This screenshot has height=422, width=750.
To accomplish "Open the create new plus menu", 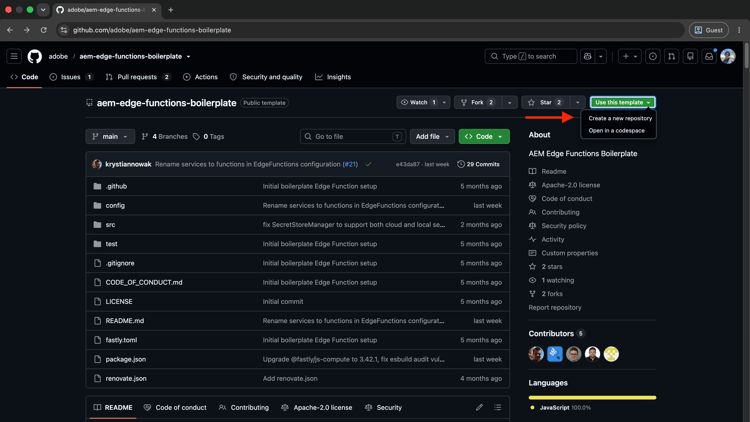I will [629, 56].
